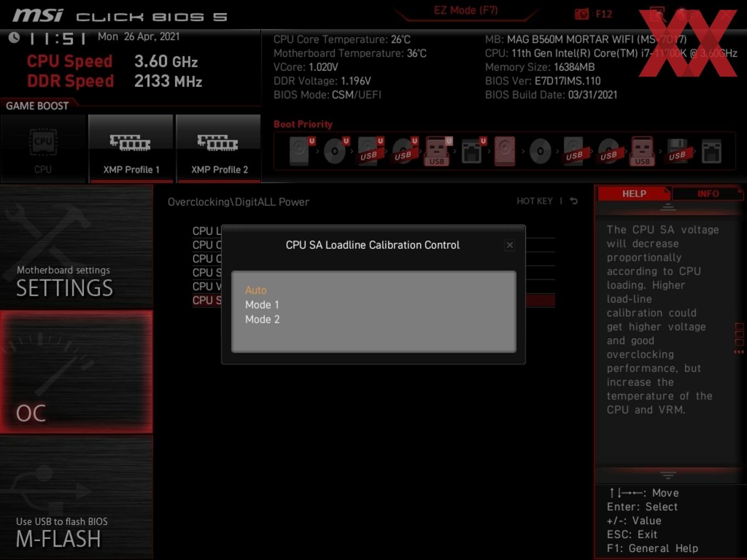Image resolution: width=747 pixels, height=560 pixels.
Task: Toggle the GAME BOOST CPU button
Action: 43,148
